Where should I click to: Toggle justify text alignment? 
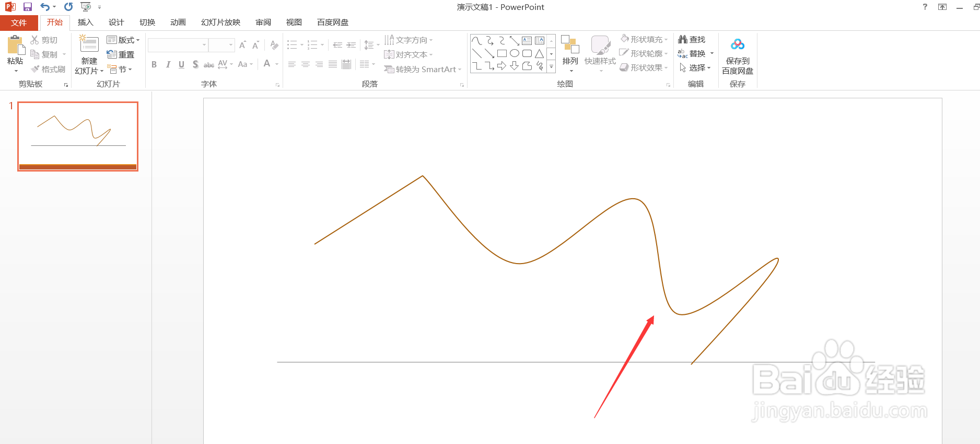(x=333, y=64)
